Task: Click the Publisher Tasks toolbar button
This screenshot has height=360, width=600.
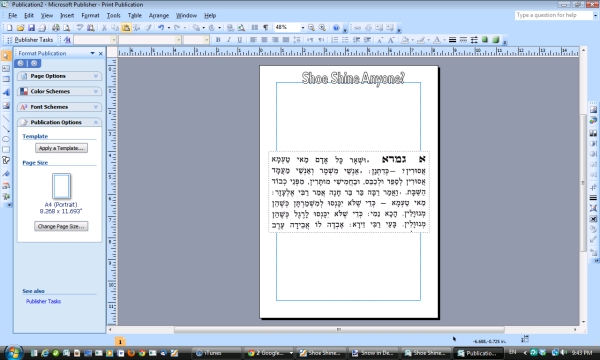Action: tap(31, 40)
